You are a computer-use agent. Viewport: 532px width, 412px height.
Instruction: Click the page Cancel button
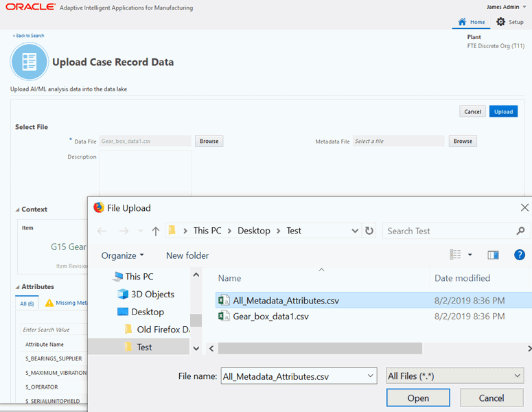(473, 111)
